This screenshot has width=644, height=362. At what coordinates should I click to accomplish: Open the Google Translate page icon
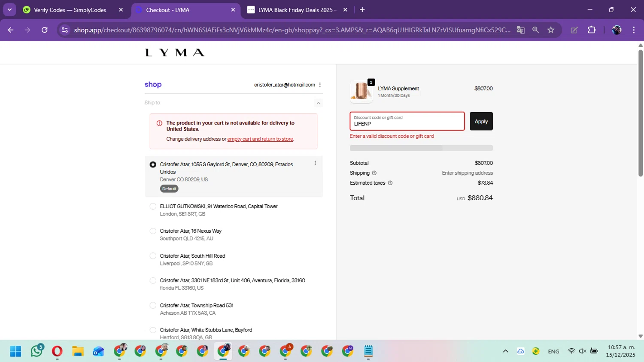[520, 30]
